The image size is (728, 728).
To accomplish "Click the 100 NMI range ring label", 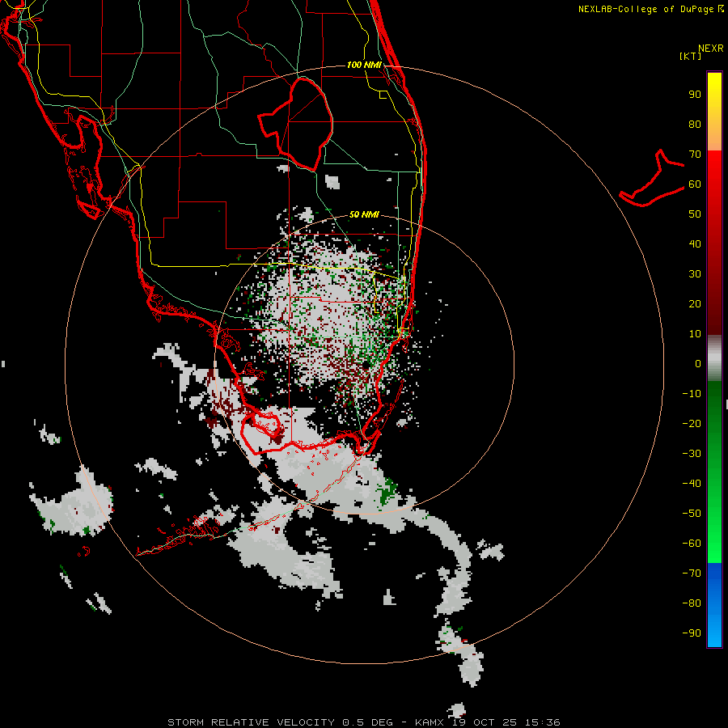I will click(x=364, y=65).
